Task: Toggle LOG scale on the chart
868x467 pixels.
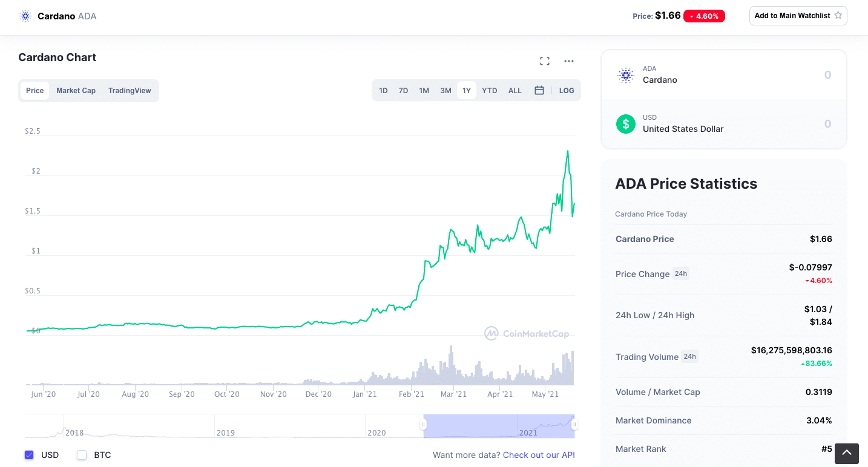Action: point(567,91)
